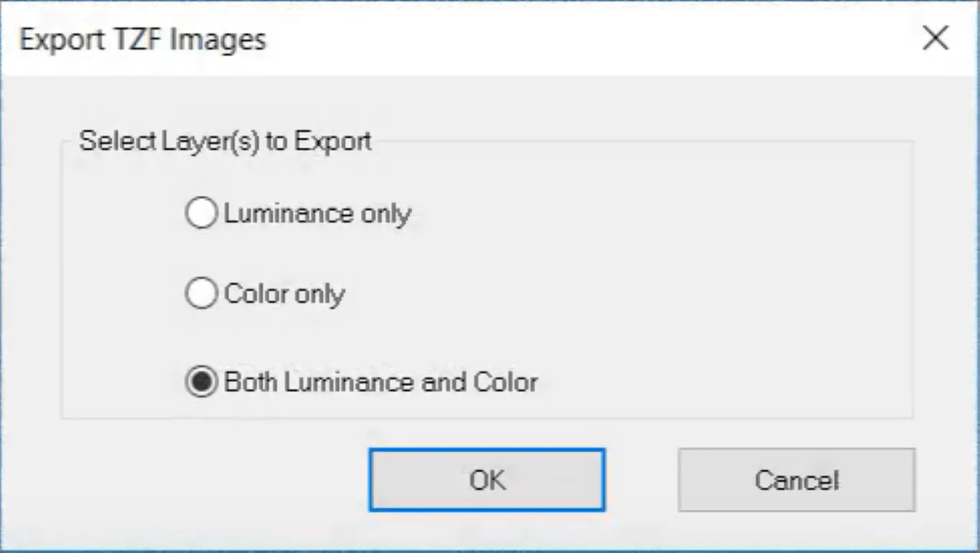
Task: Pick the empty circle beside Color only
Action: (x=201, y=294)
